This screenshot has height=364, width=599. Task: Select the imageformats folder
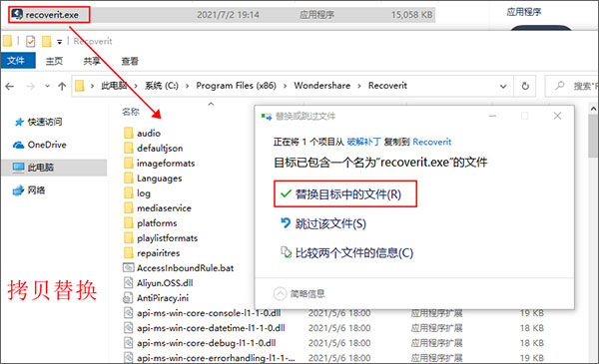[x=160, y=163]
